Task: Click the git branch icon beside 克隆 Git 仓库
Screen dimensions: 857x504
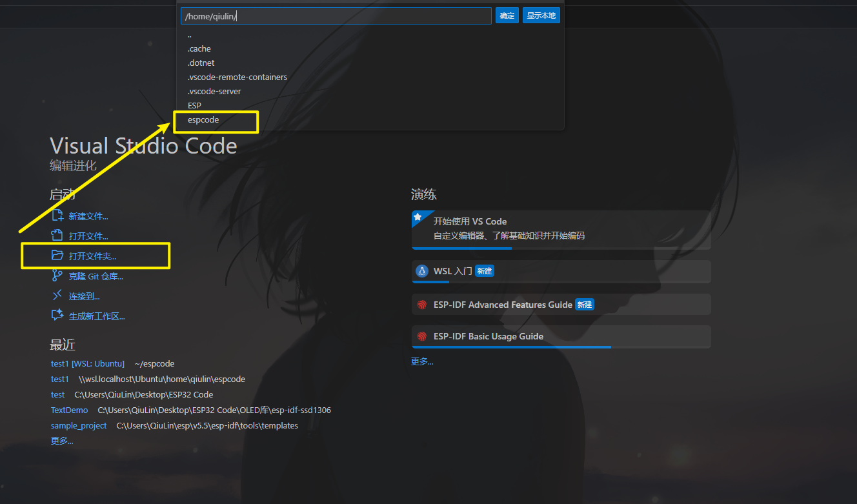Action: tap(57, 276)
